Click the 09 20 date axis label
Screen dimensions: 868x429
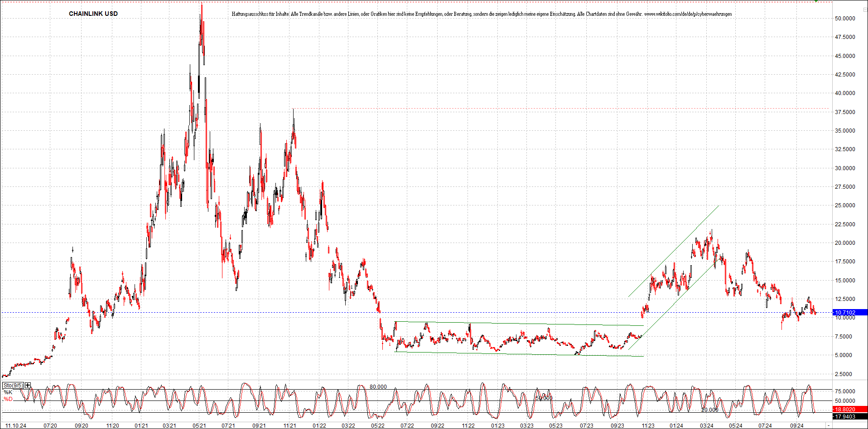pyautogui.click(x=82, y=426)
